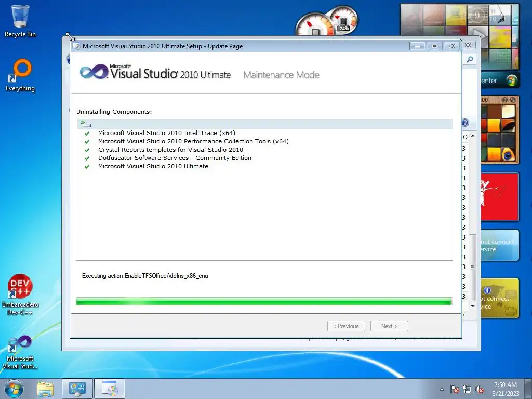Click the Show Desktop strip
The image size is (532, 399).
coord(528,389)
